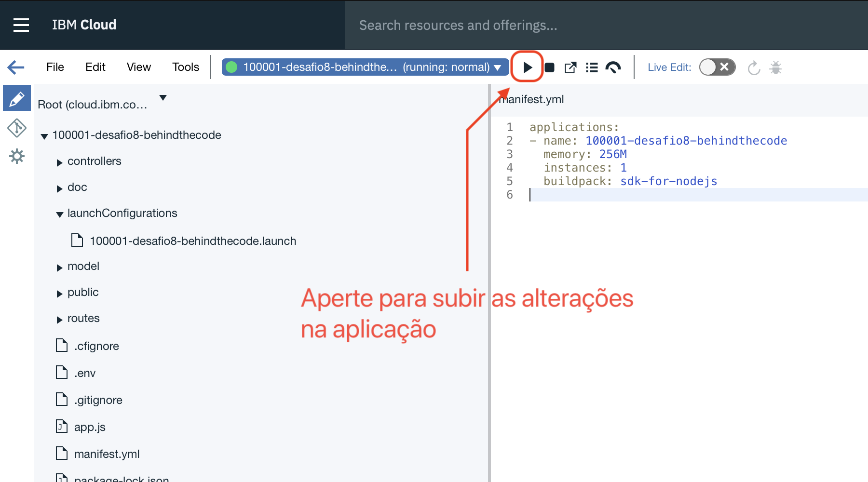Click the Live Edit label
This screenshot has height=482, width=868.
(669, 67)
